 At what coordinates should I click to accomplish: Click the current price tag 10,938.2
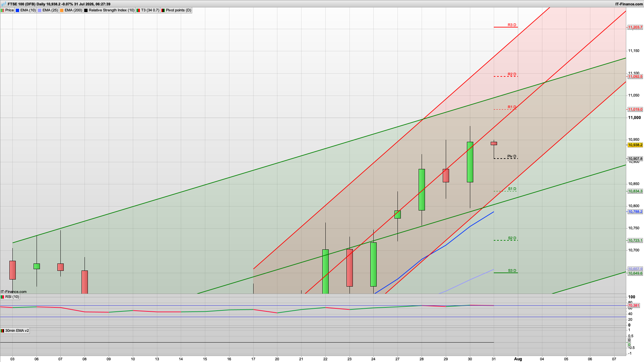(635, 145)
